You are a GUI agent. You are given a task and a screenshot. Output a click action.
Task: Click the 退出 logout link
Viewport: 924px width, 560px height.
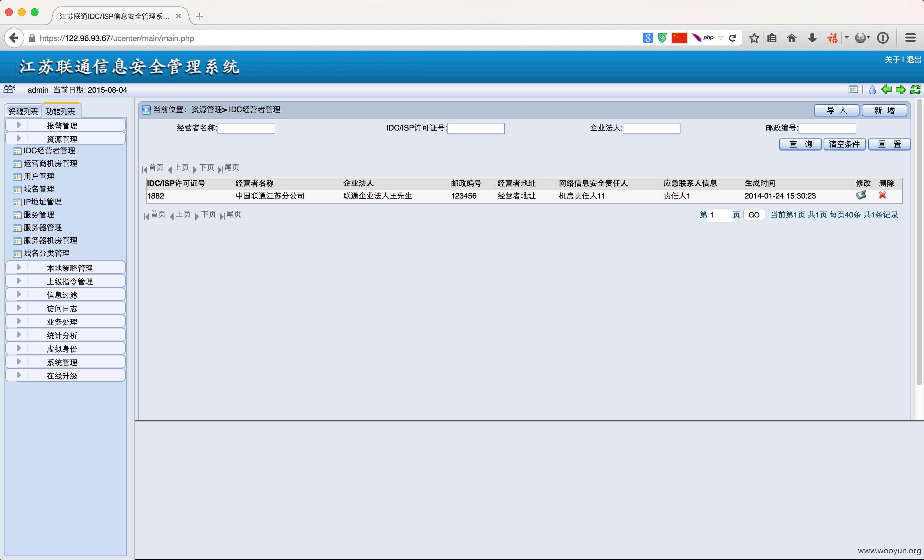913,59
